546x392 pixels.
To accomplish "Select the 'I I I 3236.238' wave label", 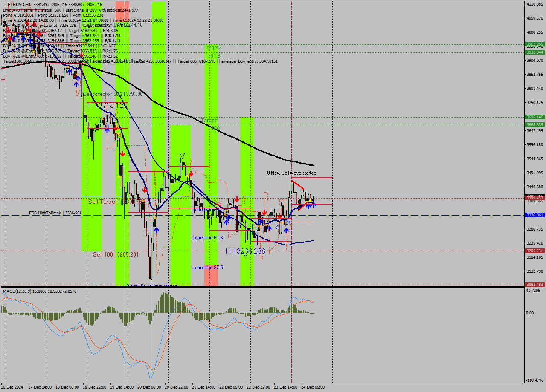I will click(x=245, y=251).
